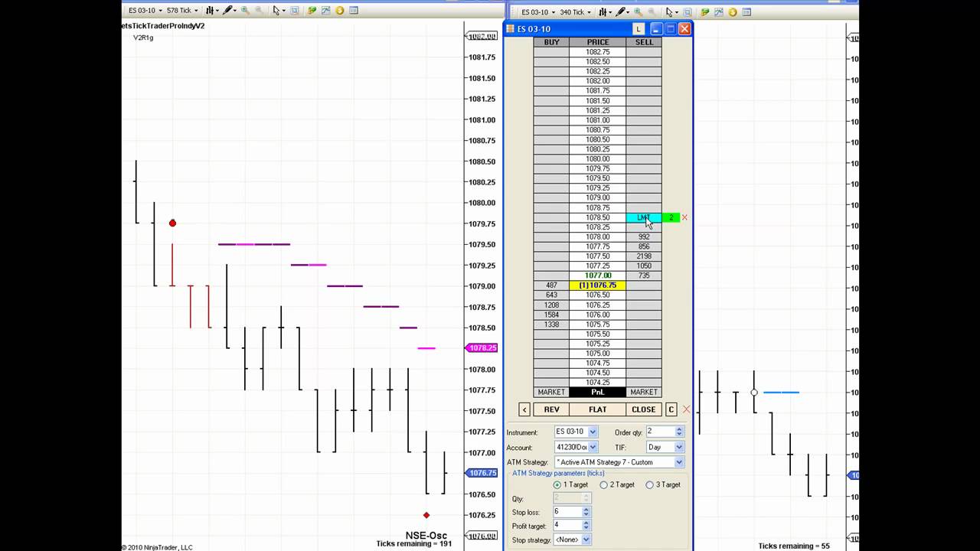Open the ATM Strategy dropdown
980x551 pixels.
pos(678,462)
